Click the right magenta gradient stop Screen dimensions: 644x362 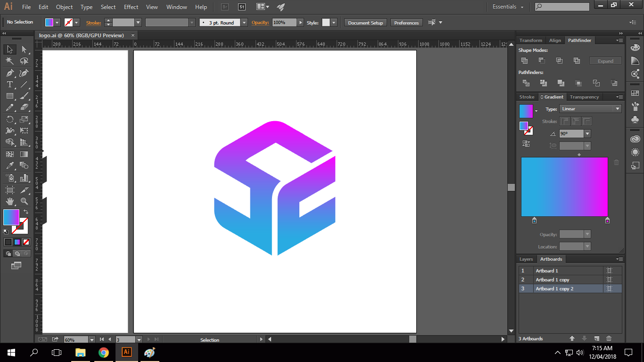pos(607,220)
